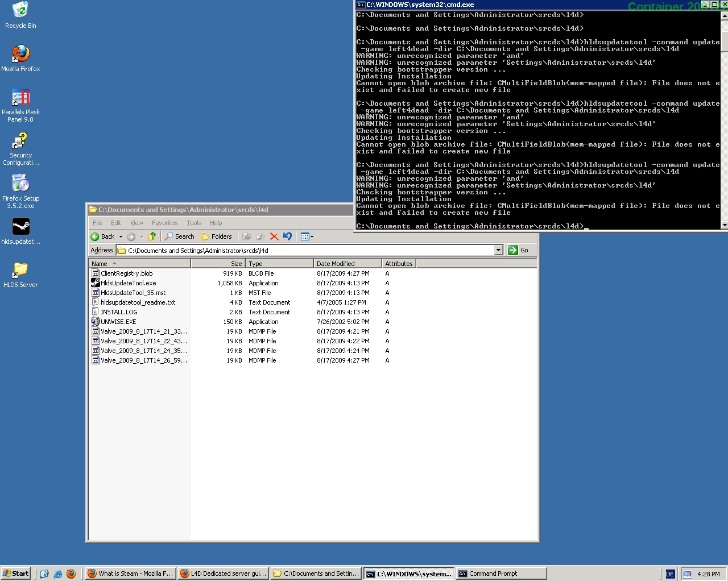
Task: Expand the Address bar dropdown arrow
Action: click(498, 250)
